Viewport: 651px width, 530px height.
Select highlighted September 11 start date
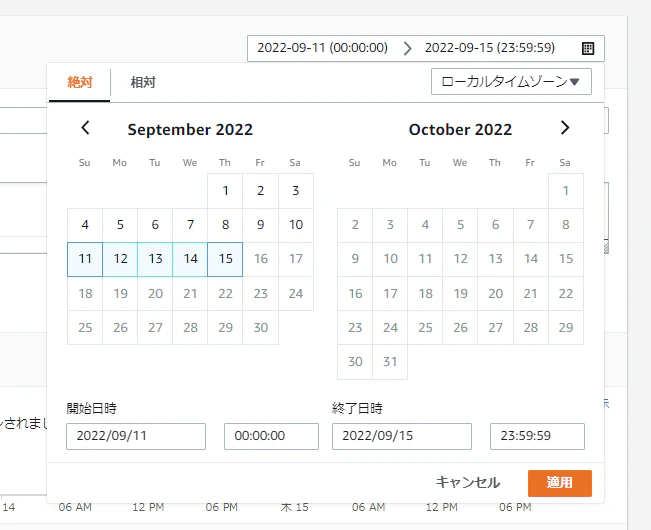tap(85, 259)
